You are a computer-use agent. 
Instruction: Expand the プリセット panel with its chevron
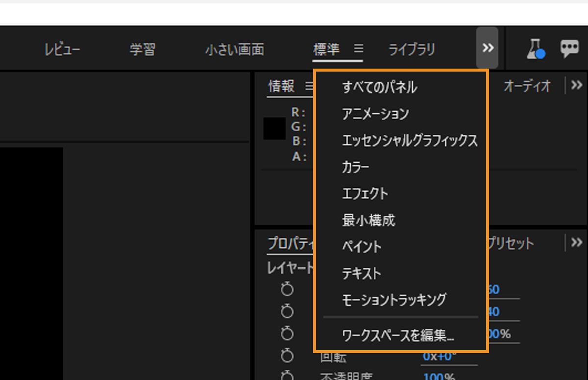click(x=577, y=242)
